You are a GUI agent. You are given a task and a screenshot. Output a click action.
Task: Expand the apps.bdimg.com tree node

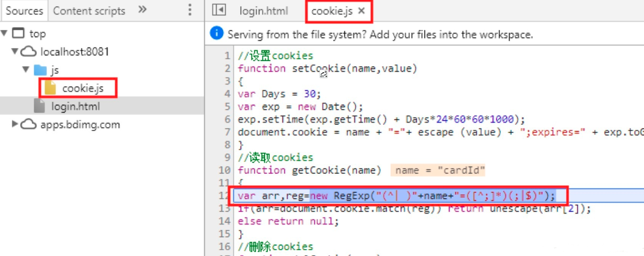[15, 124]
